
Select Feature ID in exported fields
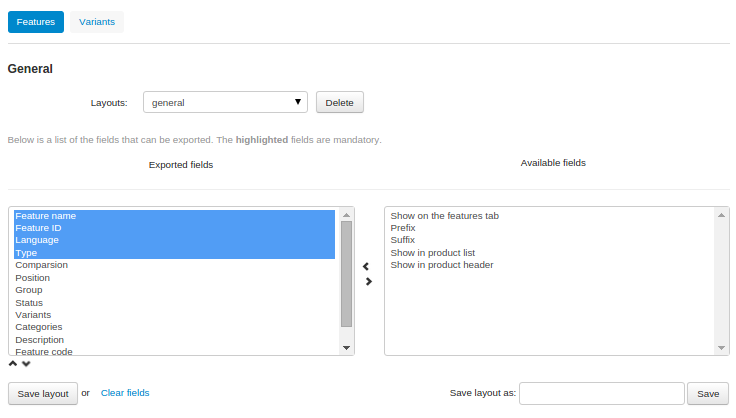pyautogui.click(x=174, y=228)
